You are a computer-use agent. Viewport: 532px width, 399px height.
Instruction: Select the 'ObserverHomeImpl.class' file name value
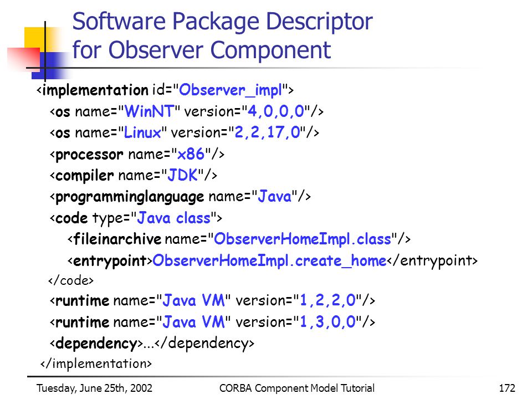pyautogui.click(x=303, y=239)
